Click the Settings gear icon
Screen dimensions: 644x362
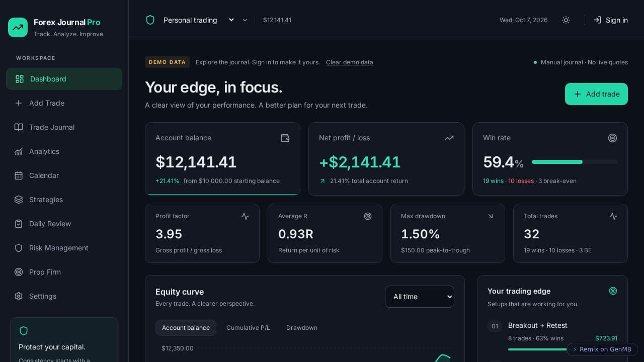[x=19, y=296]
